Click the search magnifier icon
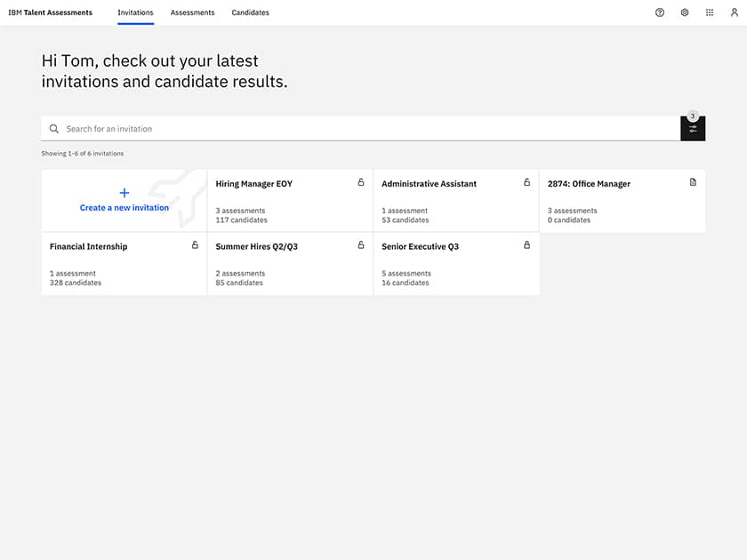Viewport: 747px width, 560px height. coord(54,128)
